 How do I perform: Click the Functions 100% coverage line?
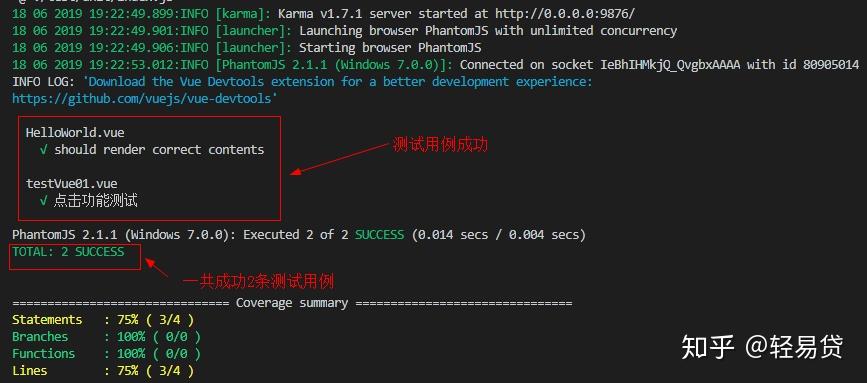(x=107, y=354)
